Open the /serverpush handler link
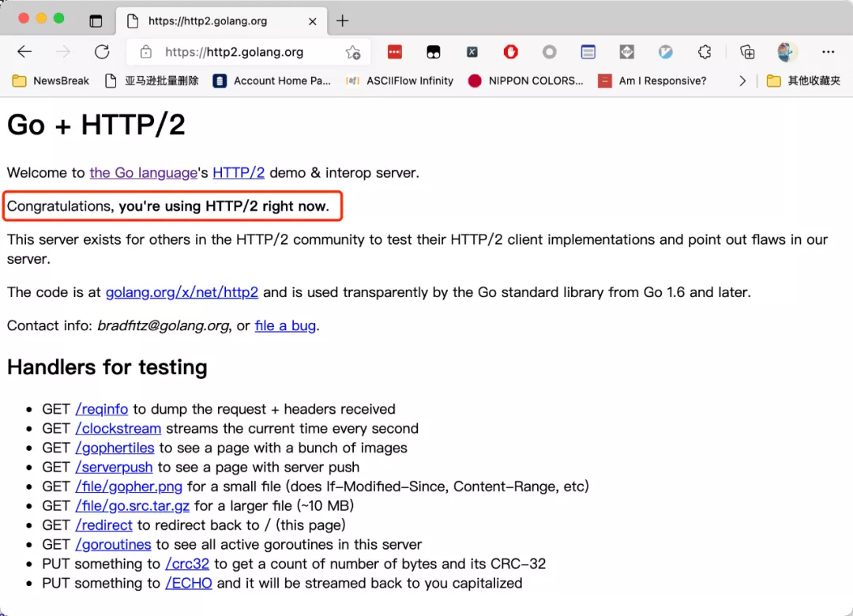This screenshot has width=853, height=616. click(x=115, y=468)
